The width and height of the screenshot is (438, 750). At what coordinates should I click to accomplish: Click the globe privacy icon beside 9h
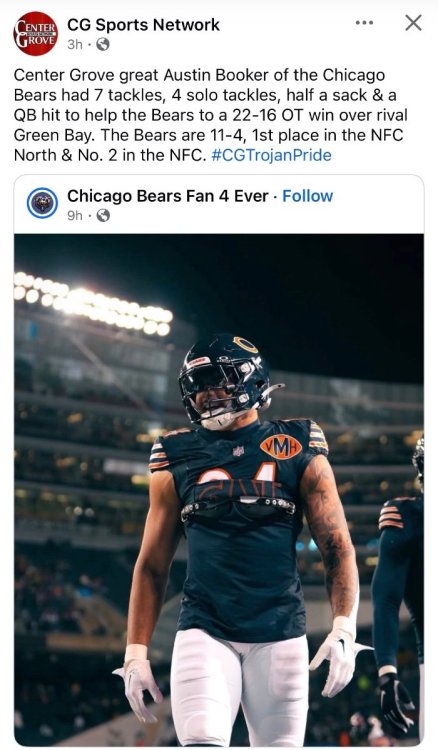(x=103, y=216)
